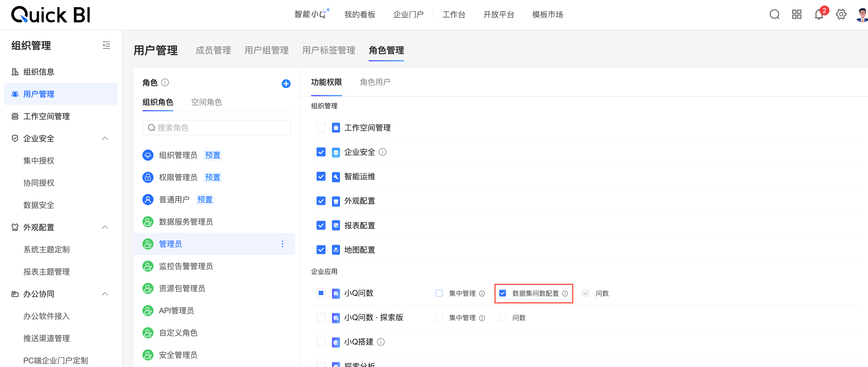The width and height of the screenshot is (868, 367).
Task: Toggle the 数据集问数配置 checkbox
Action: coord(502,293)
